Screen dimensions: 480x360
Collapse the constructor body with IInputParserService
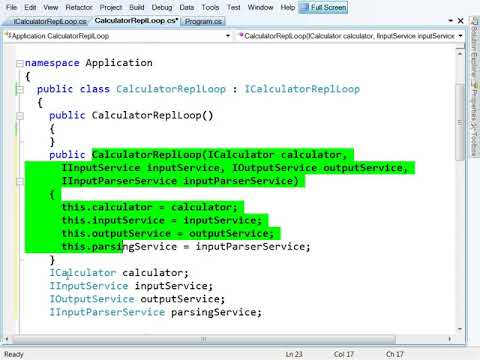(20, 181)
